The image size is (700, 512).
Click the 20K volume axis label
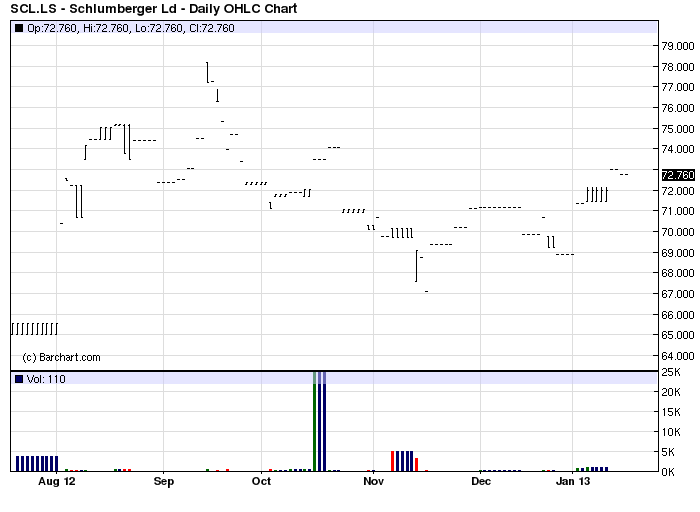click(x=671, y=392)
